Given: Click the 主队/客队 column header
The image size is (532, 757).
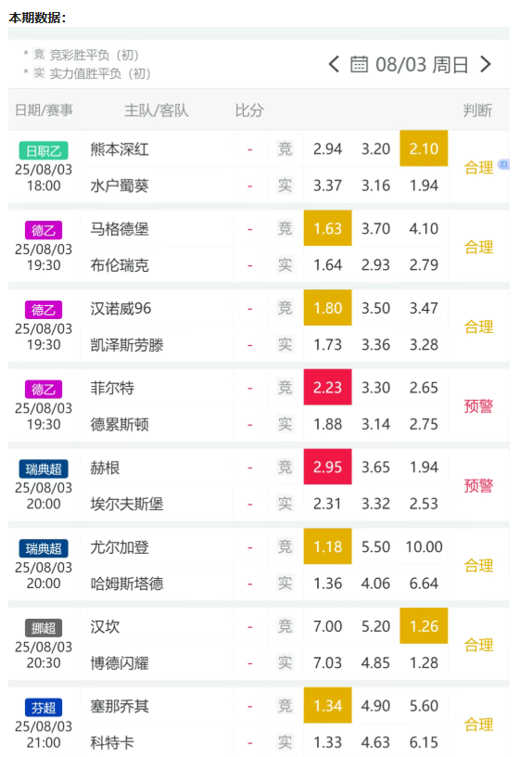Looking at the screenshot, I should (157, 110).
